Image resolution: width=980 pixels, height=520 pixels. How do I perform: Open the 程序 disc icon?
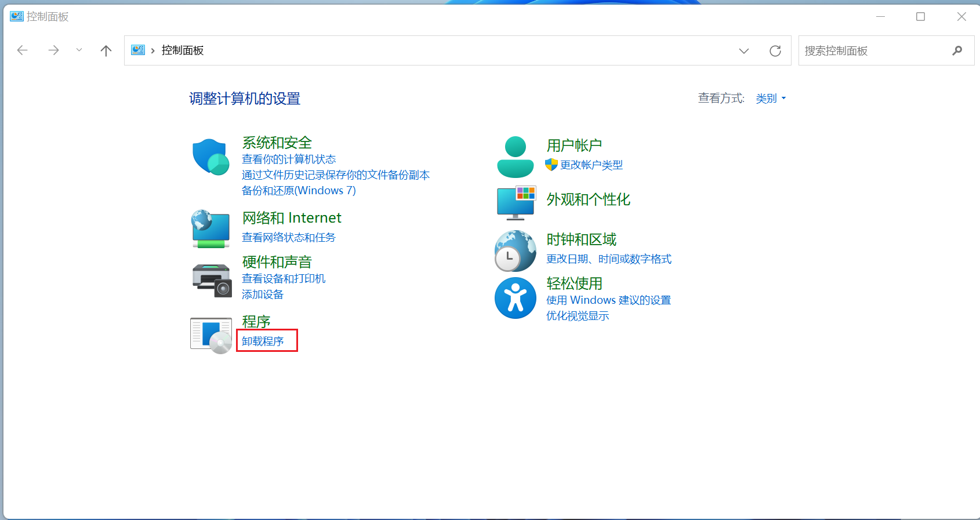point(211,335)
